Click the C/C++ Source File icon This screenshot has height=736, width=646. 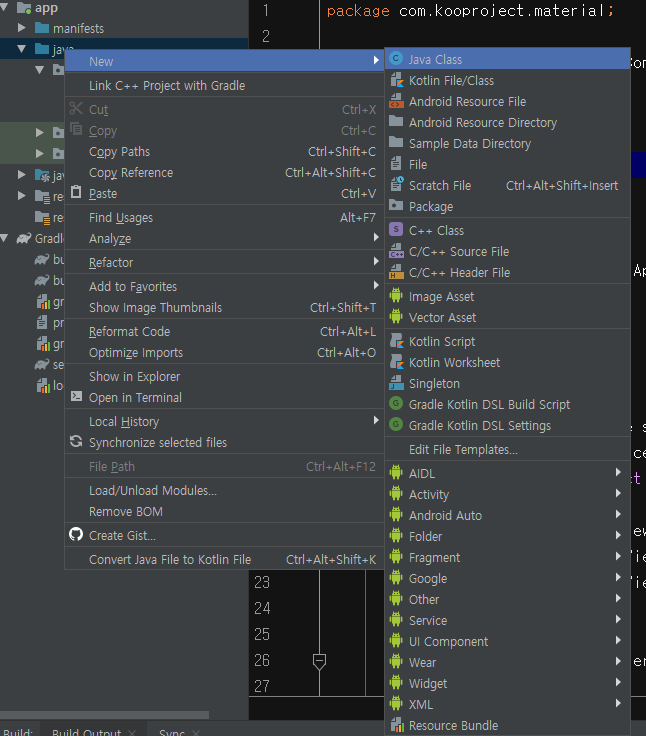(x=397, y=251)
